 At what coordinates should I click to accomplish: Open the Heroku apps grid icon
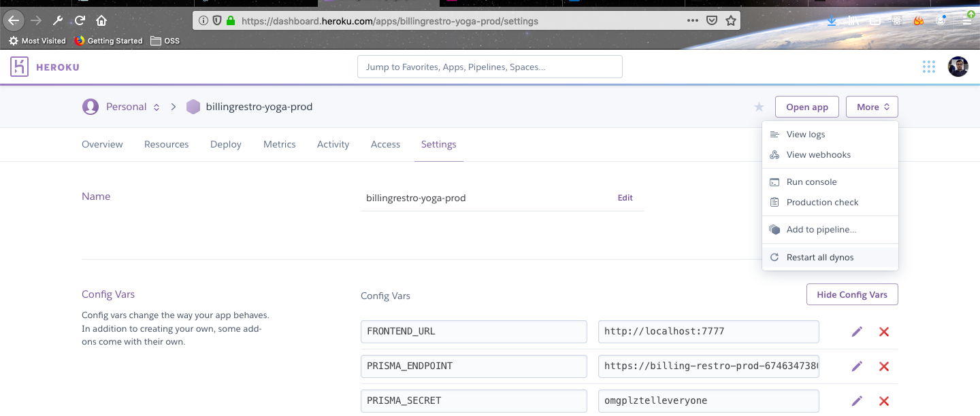(x=929, y=67)
